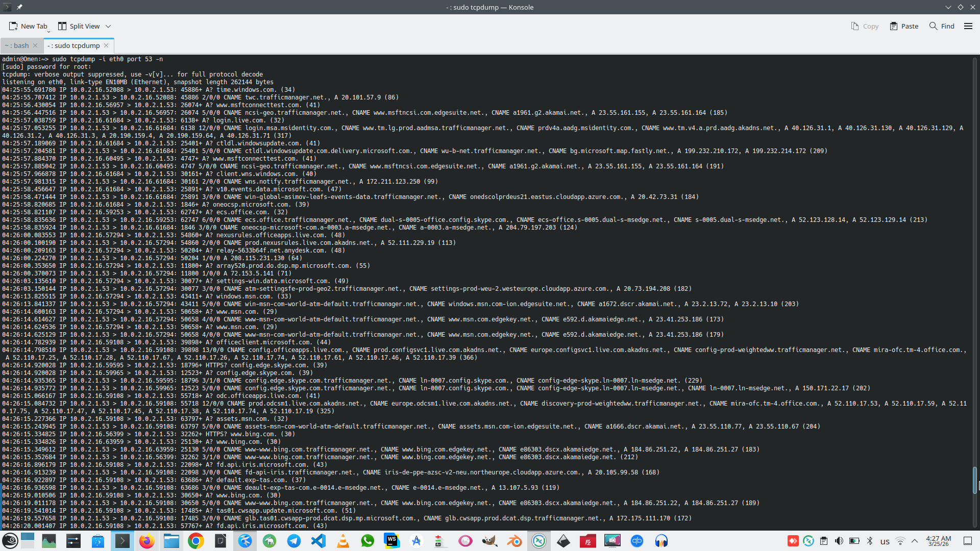
Task: Launch Firefox from the taskbar
Action: (146, 541)
